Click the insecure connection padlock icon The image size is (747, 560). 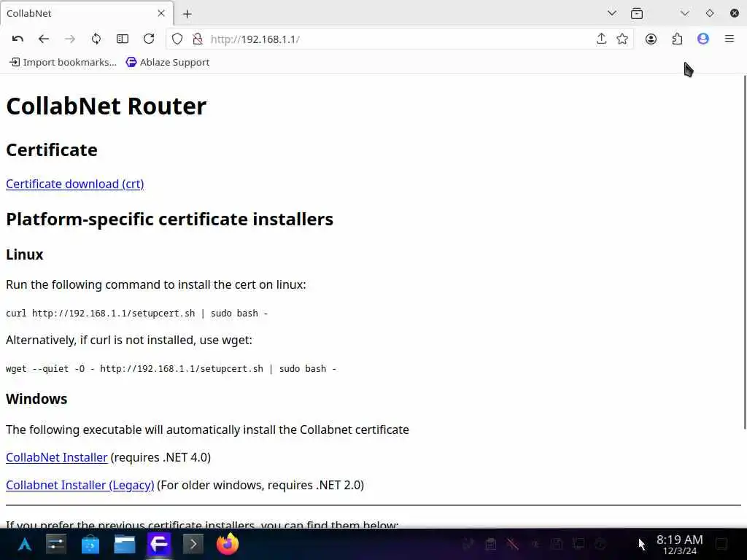197,39
